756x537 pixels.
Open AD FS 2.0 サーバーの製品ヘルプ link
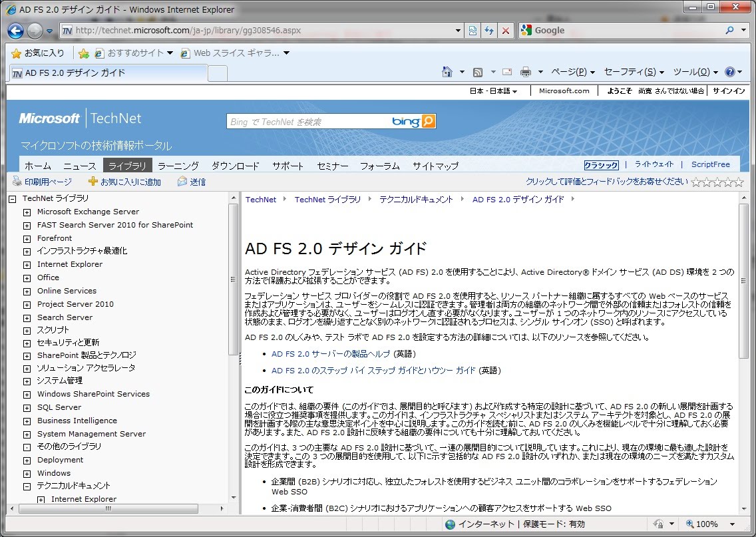(330, 354)
